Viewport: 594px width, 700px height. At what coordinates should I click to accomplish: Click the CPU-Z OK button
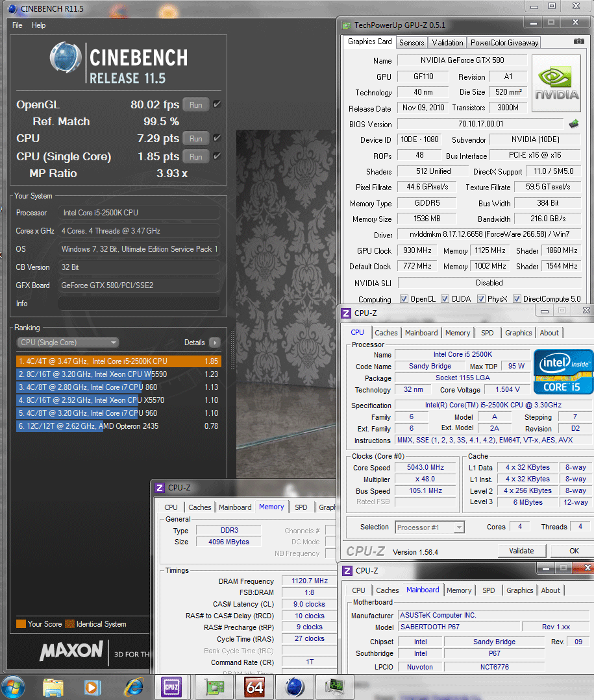pos(574,551)
